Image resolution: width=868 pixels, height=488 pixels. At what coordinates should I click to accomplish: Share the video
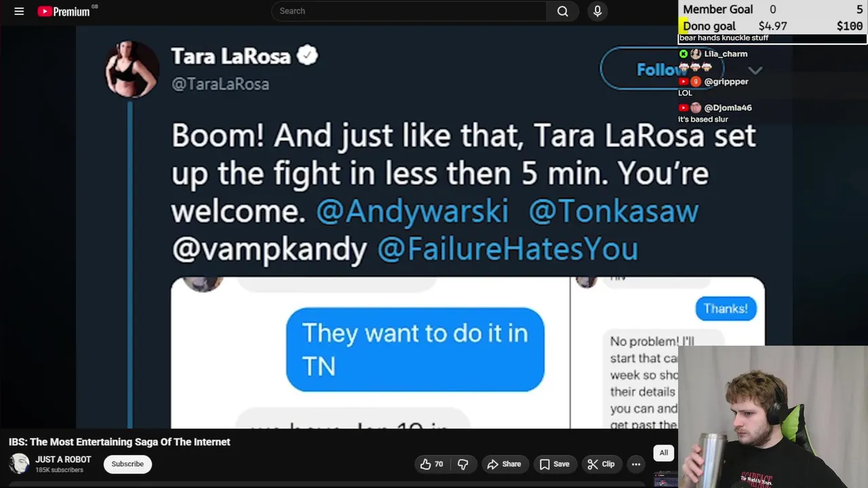pyautogui.click(x=504, y=464)
